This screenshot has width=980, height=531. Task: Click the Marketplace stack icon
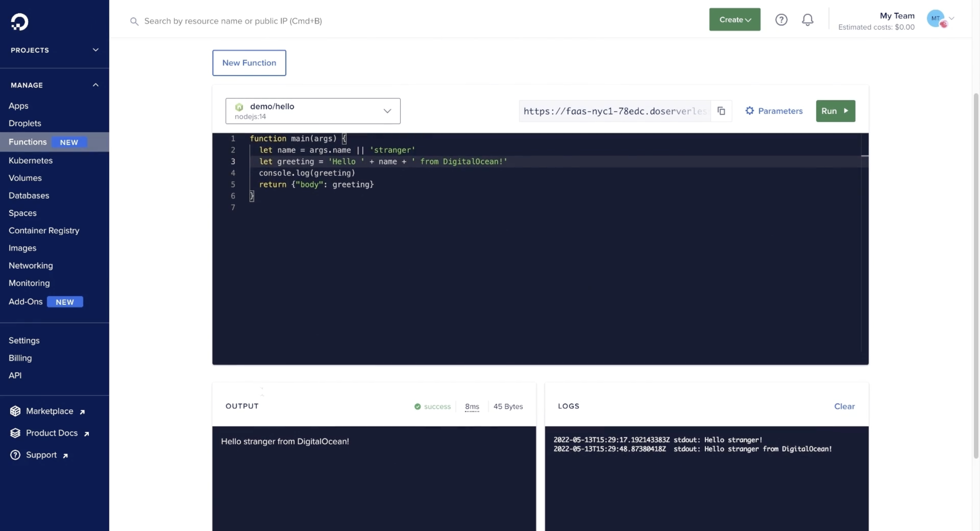tap(15, 411)
